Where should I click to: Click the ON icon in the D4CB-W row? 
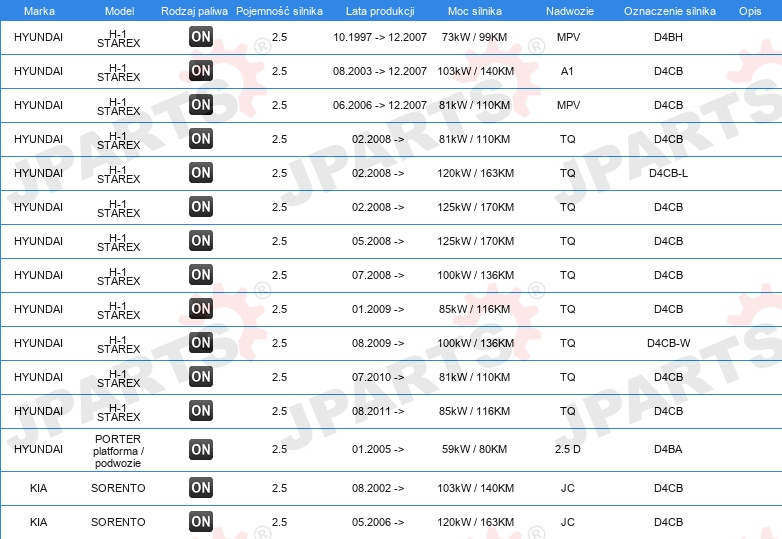click(201, 343)
